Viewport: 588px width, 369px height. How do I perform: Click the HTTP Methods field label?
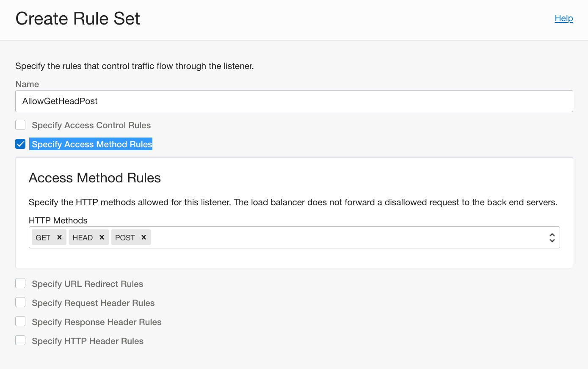coord(58,220)
